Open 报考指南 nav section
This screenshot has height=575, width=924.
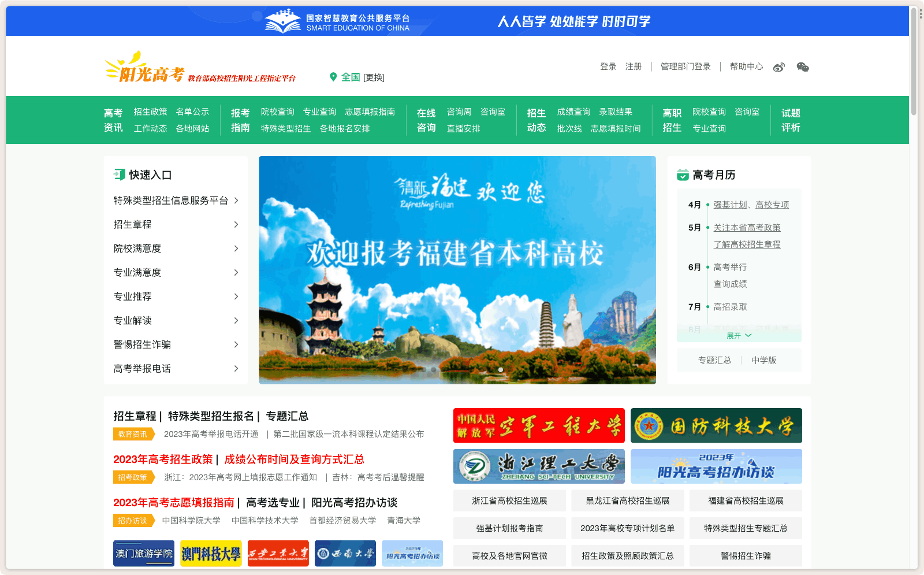point(240,120)
